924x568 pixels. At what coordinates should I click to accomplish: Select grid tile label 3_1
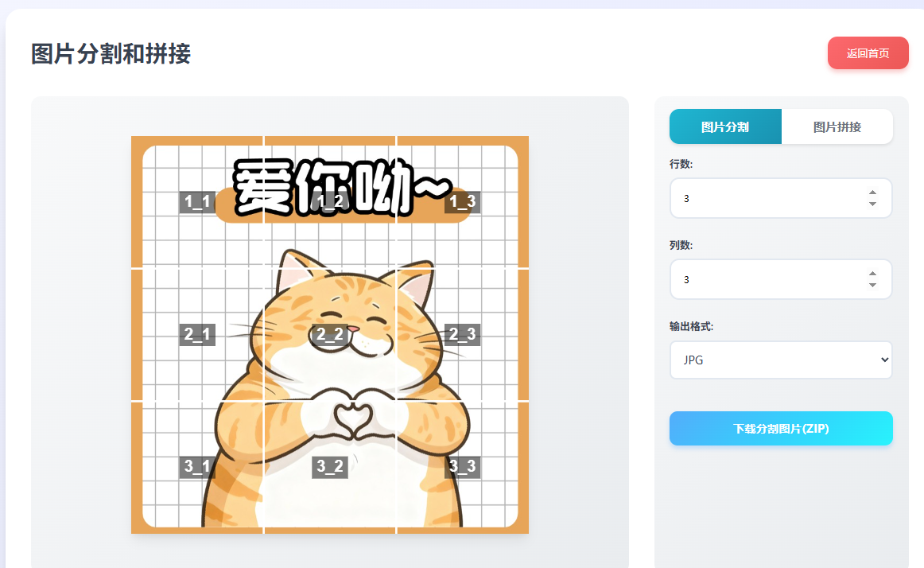tap(197, 466)
